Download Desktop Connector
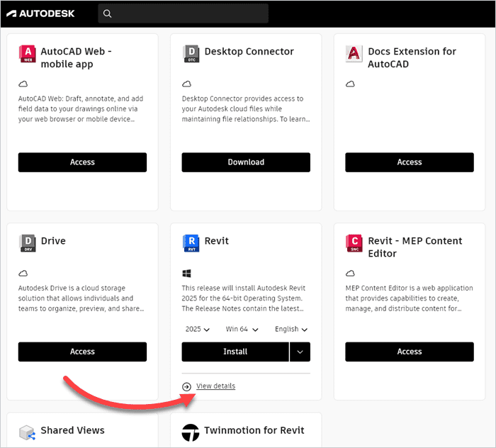Screen dimensions: 496x448 [246, 162]
